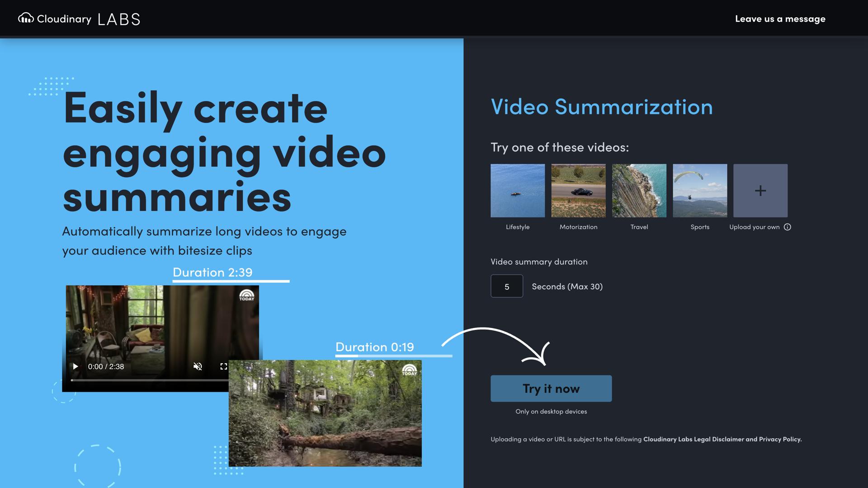Choose the Travel sample video
This screenshot has height=488, width=868.
tap(639, 190)
